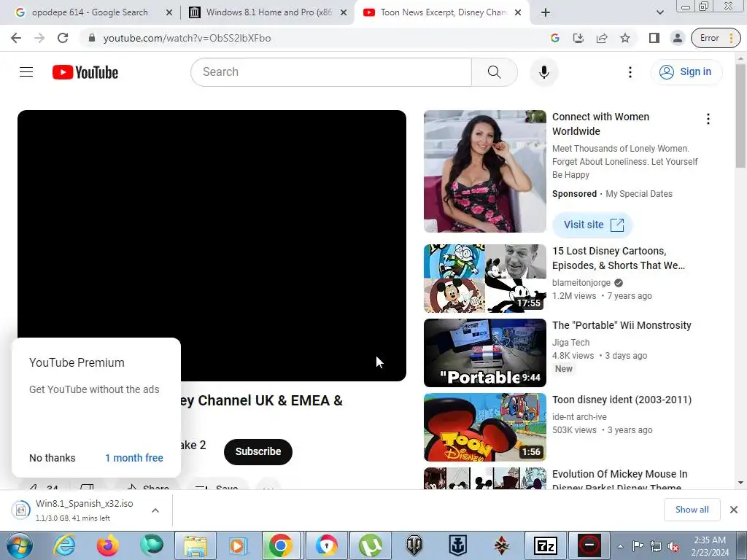Open YouTube settings three-dot menu
The height and width of the screenshot is (560, 747).
pos(630,72)
